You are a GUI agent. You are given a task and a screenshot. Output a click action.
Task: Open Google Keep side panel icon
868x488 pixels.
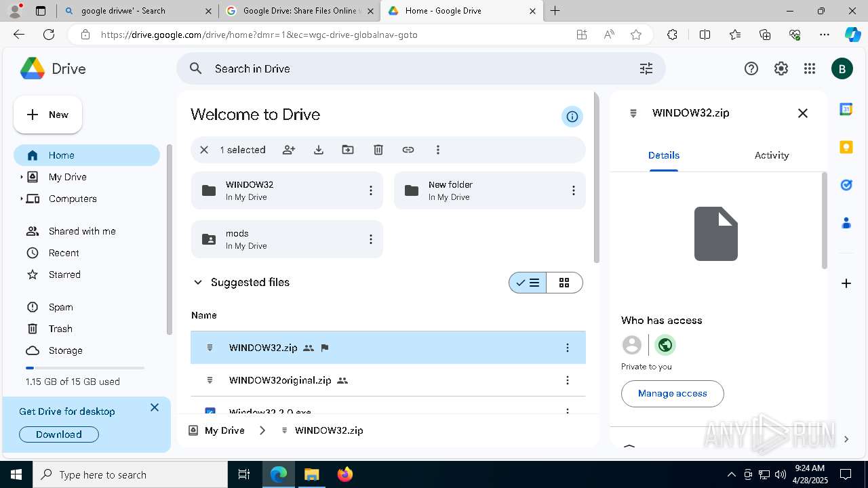[846, 147]
